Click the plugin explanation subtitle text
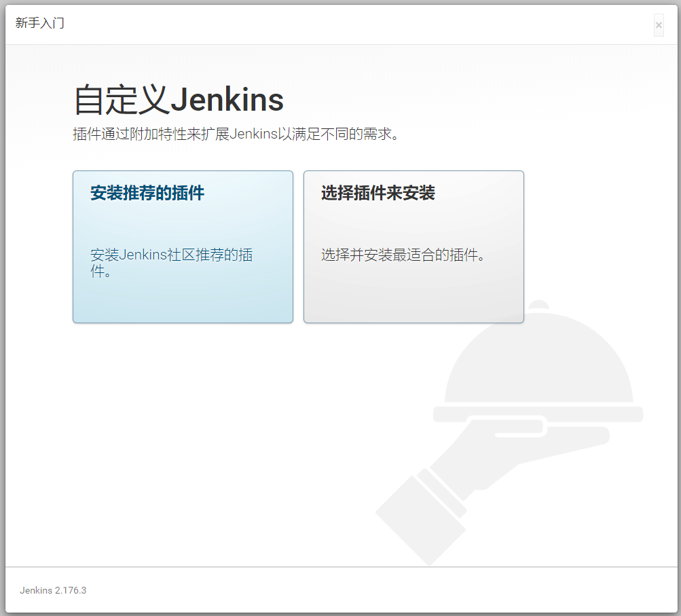The image size is (681, 616). click(234, 132)
